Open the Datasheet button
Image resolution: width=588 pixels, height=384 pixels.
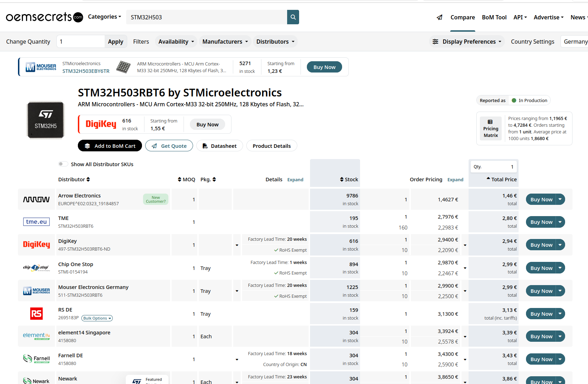[x=219, y=146]
